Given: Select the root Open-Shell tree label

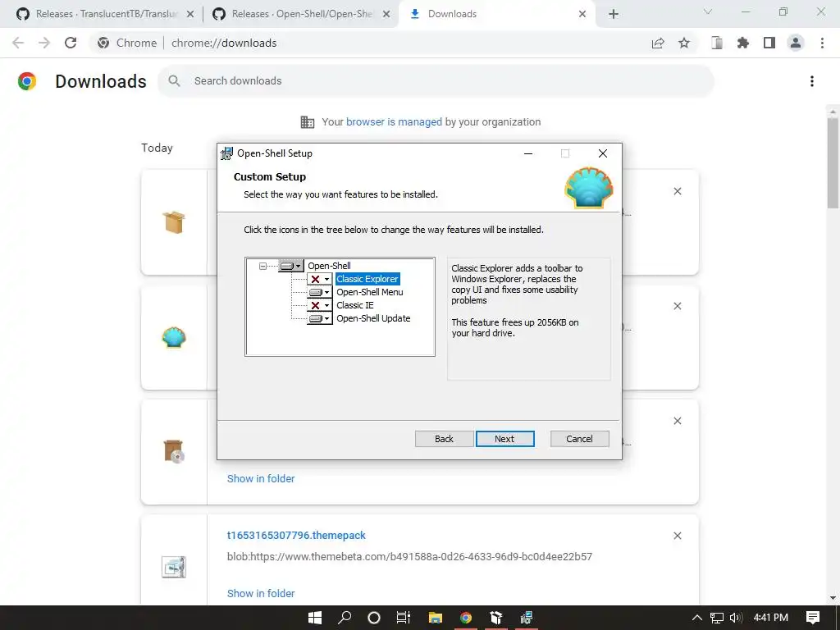Looking at the screenshot, I should pos(329,266).
